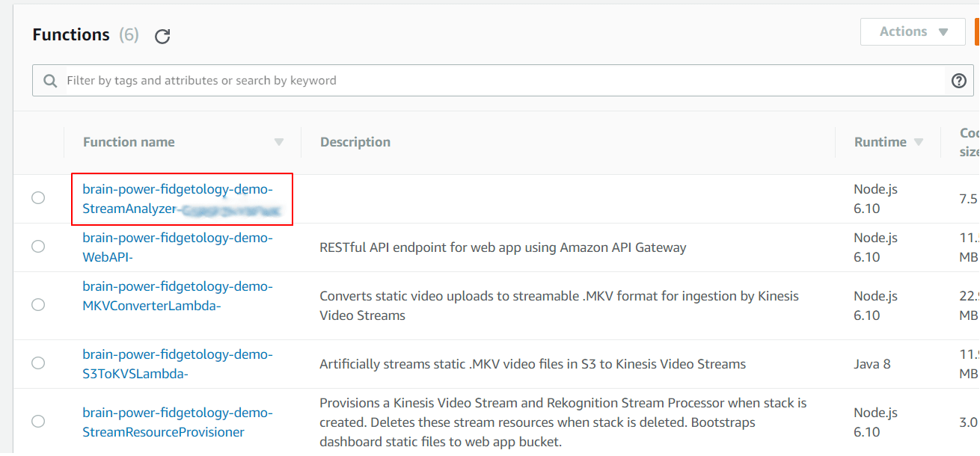Open brain-power-fidgetology-demo-WebAPI function
Viewport: 980px width, 456px height.
click(178, 247)
